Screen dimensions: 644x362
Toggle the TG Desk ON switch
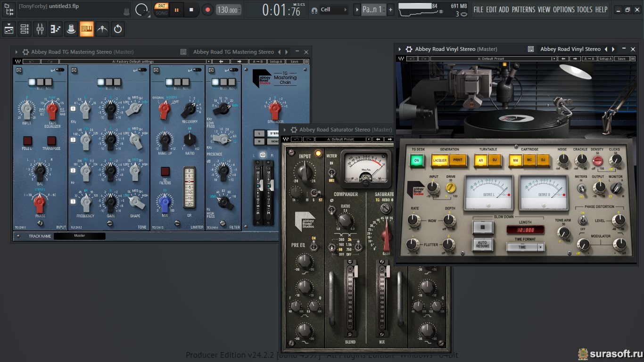pyautogui.click(x=417, y=160)
